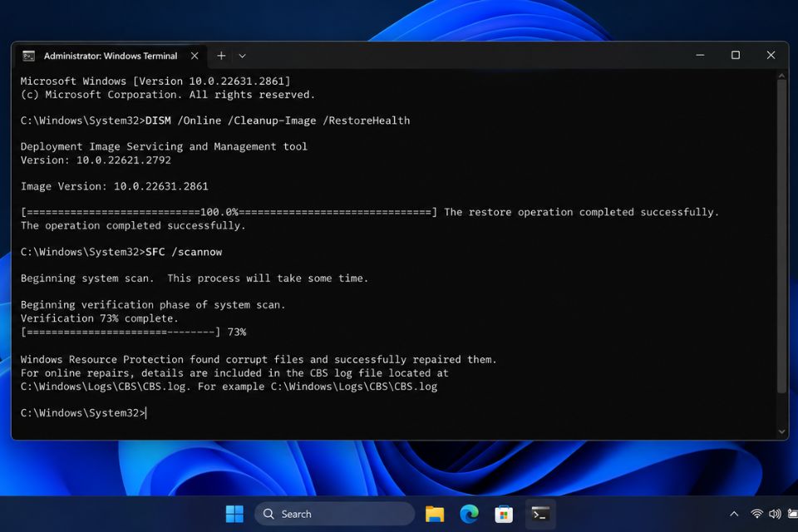Open the Windows Start menu

coord(234,515)
